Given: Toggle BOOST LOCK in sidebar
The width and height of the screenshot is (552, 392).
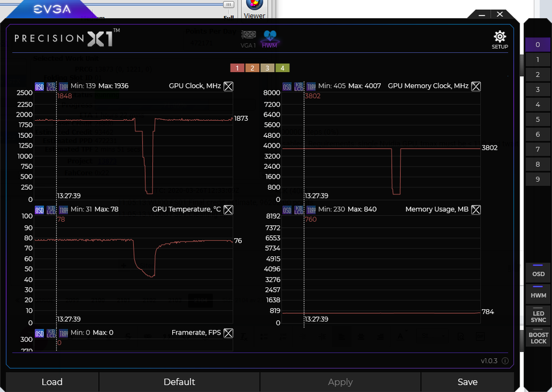Looking at the screenshot, I should coord(538,336).
